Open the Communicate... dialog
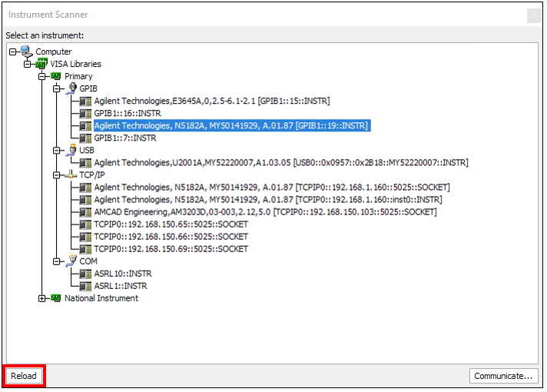This screenshot has width=547, height=392. (x=503, y=376)
